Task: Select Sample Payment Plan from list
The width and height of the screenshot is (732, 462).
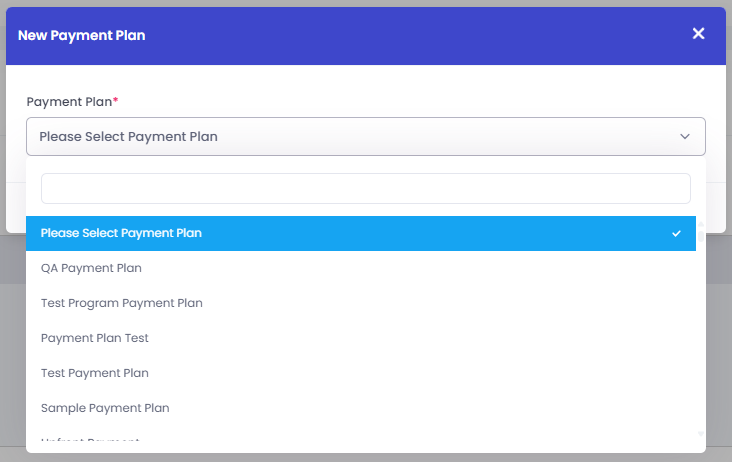Action: point(105,408)
